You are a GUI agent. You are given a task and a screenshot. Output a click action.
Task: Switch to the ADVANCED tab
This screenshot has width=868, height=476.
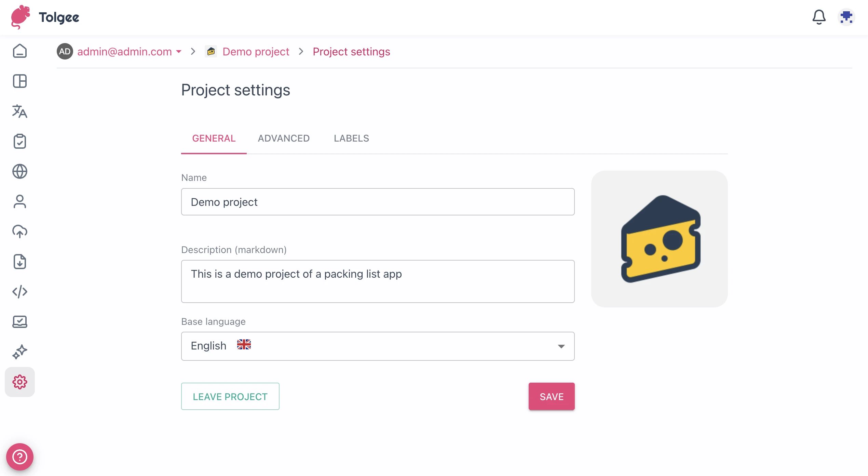tap(283, 138)
